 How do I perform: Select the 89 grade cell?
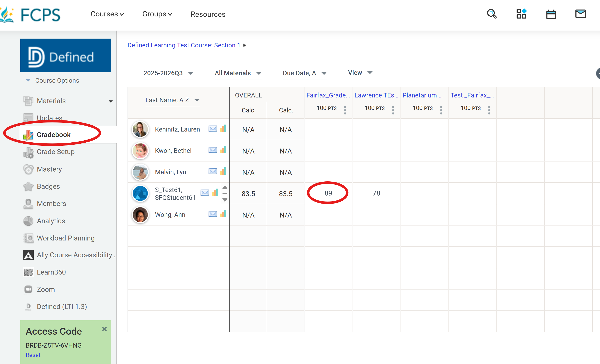point(328,193)
